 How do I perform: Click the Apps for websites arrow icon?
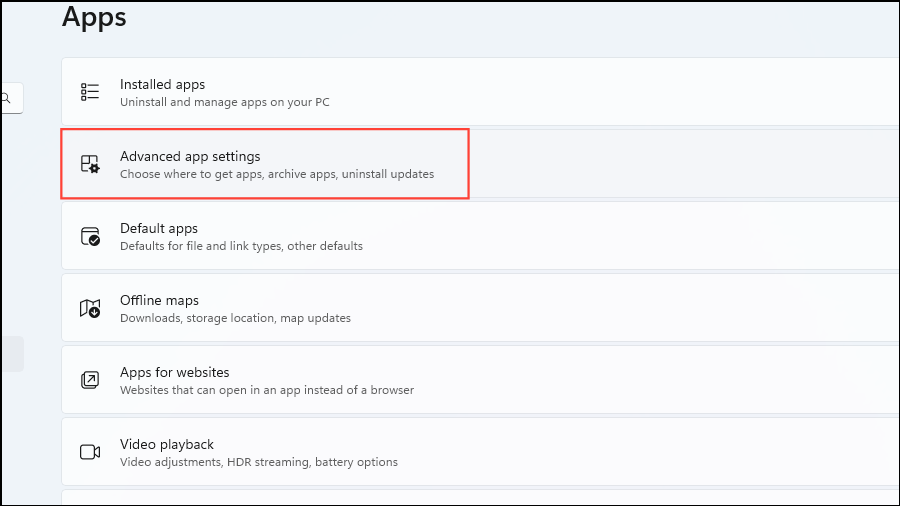pyautogui.click(x=90, y=380)
